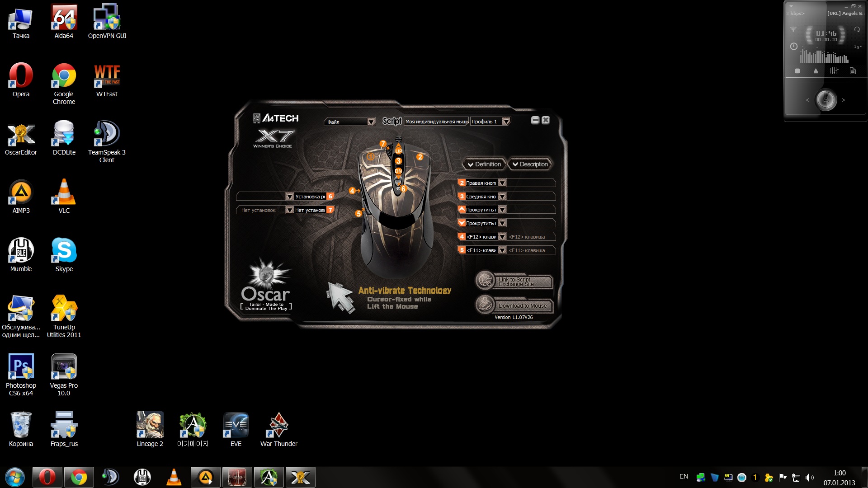Image resolution: width=868 pixels, height=488 pixels.
Task: Select the Opera desktop icon
Action: click(x=21, y=80)
